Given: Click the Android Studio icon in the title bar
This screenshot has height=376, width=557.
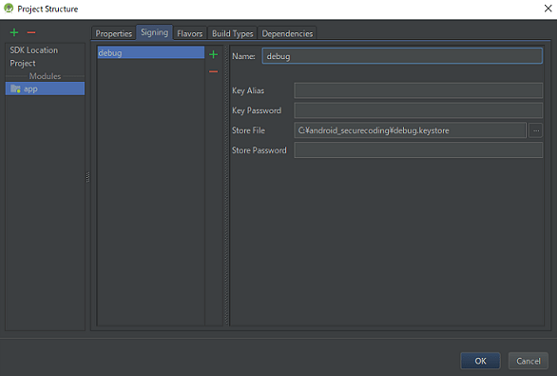Looking at the screenshot, I should (9, 8).
